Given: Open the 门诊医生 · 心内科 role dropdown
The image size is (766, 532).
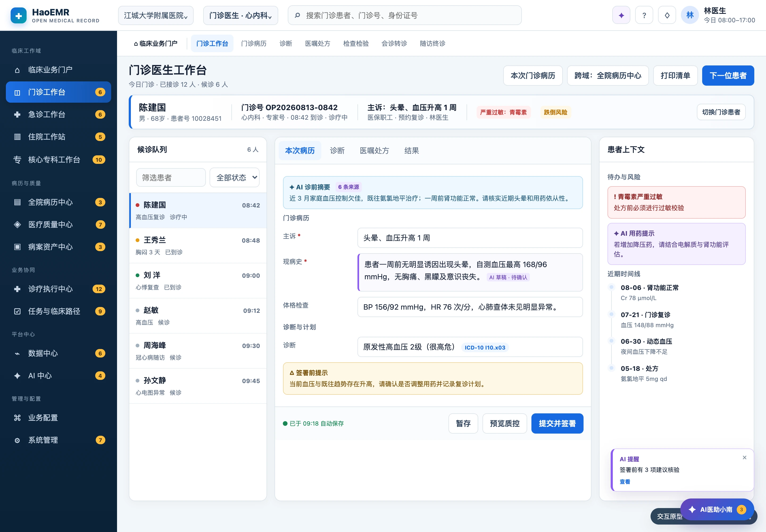Looking at the screenshot, I should 241,15.
